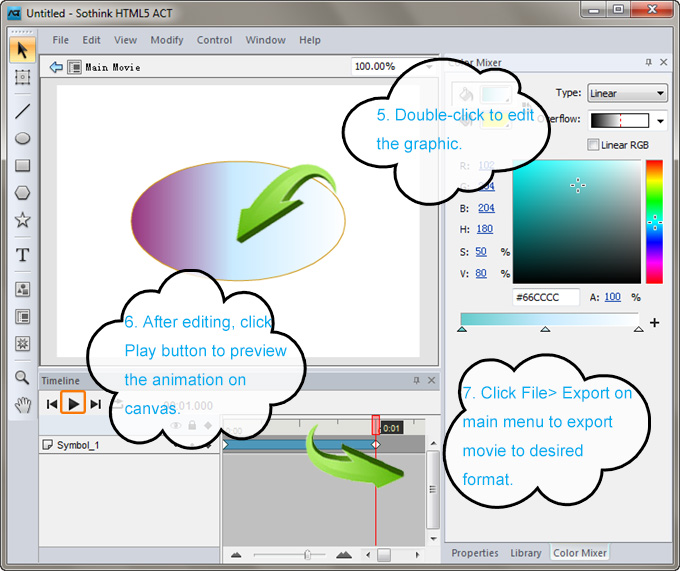Select the Transform tool in toolbox
680x571 pixels.
[22, 78]
